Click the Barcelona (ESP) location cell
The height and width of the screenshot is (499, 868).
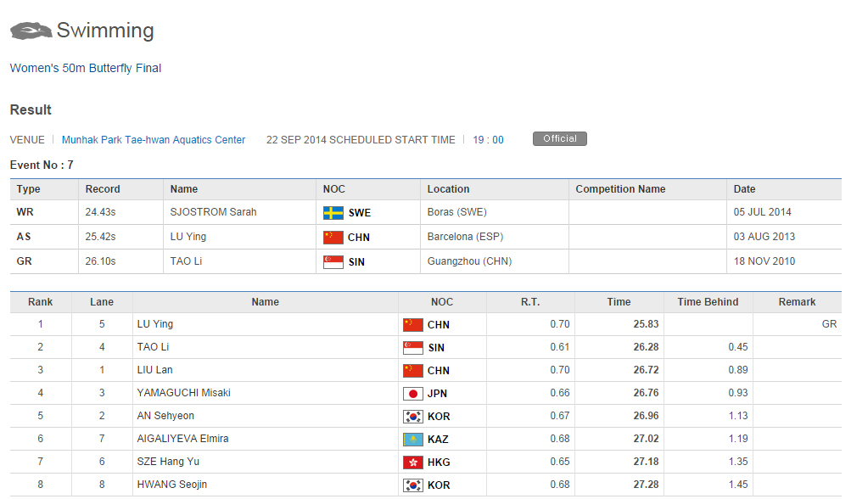point(465,237)
